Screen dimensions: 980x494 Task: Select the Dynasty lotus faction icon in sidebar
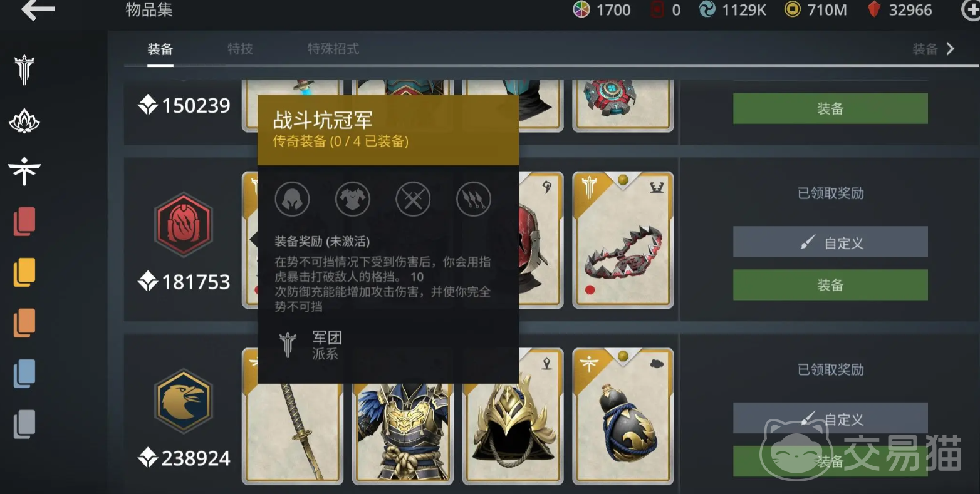pyautogui.click(x=24, y=120)
